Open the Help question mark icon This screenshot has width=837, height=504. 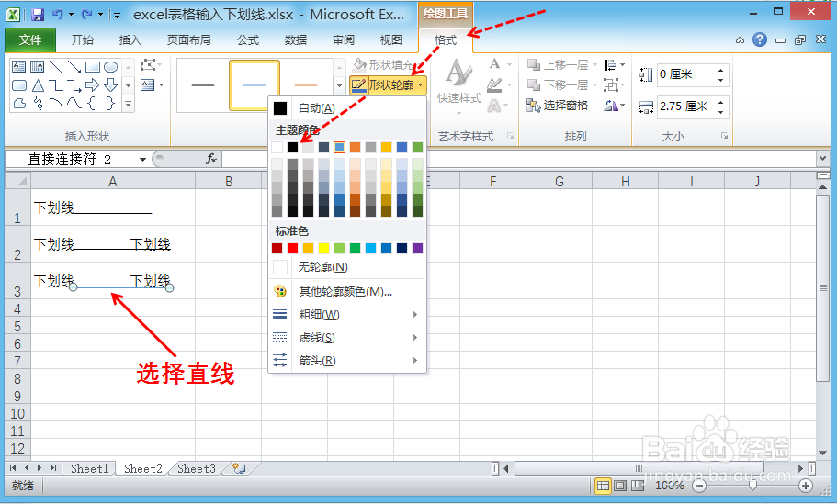[760, 39]
